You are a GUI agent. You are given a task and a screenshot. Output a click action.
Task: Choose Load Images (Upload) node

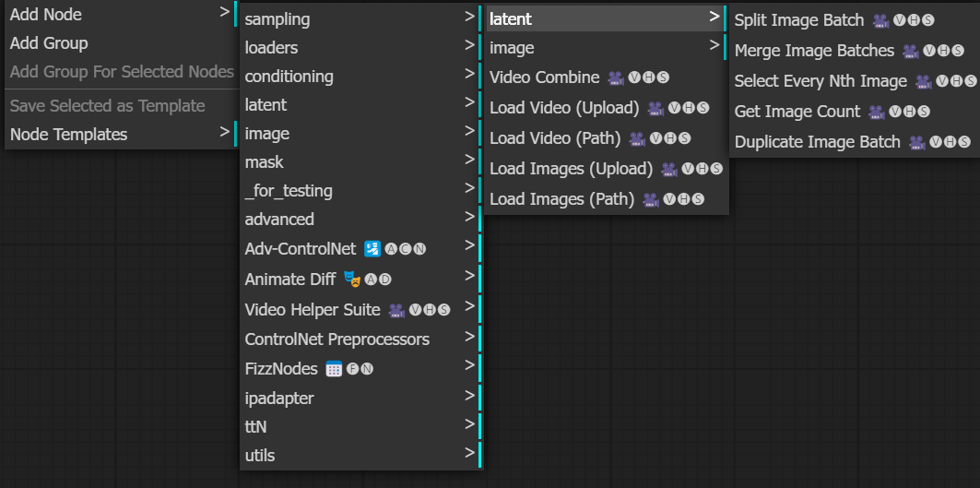point(571,169)
